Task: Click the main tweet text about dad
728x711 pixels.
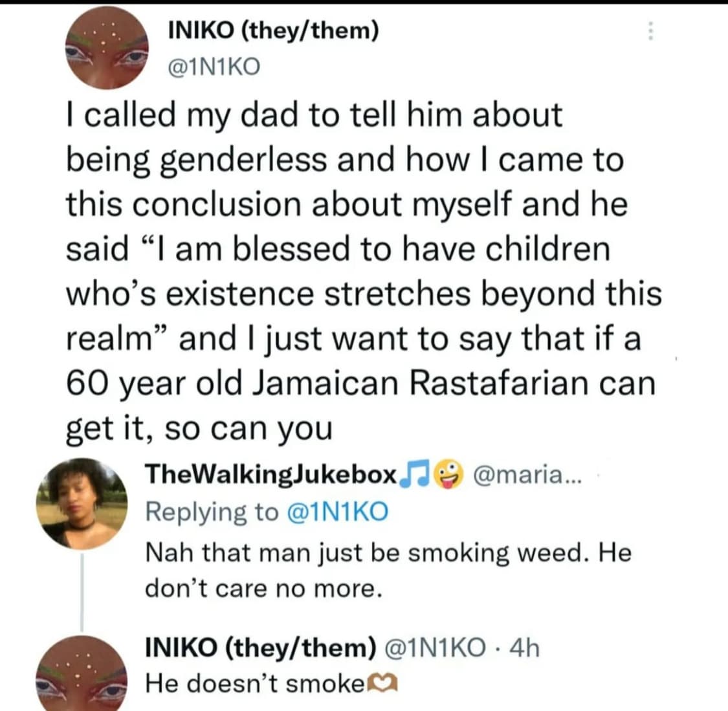Action: pyautogui.click(x=362, y=272)
